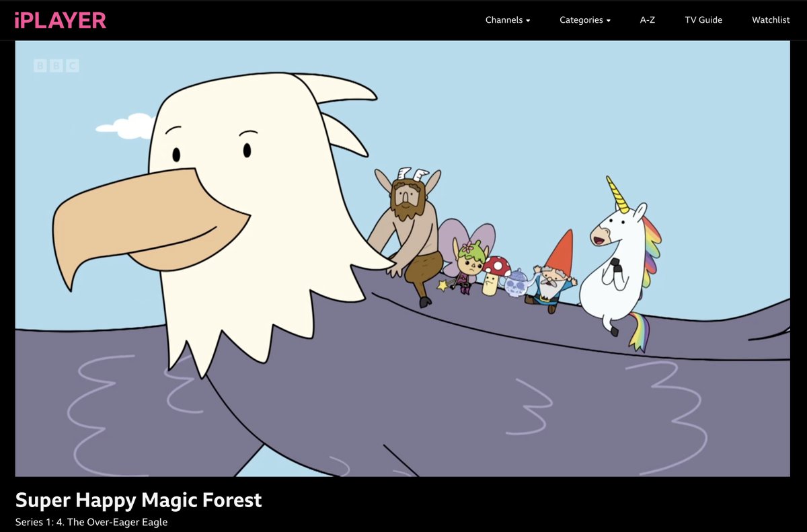
Task: Open the Super Happy Magic Forest title
Action: (x=140, y=500)
